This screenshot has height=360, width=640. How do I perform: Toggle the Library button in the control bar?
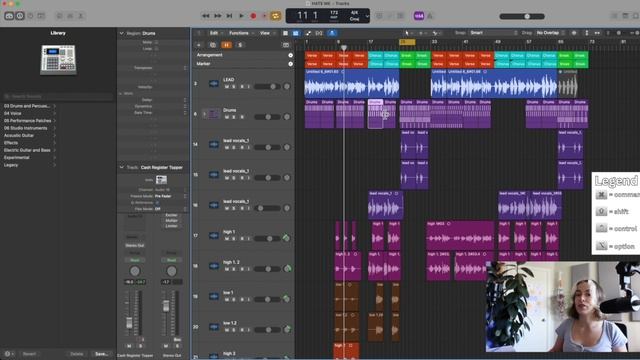[9, 16]
